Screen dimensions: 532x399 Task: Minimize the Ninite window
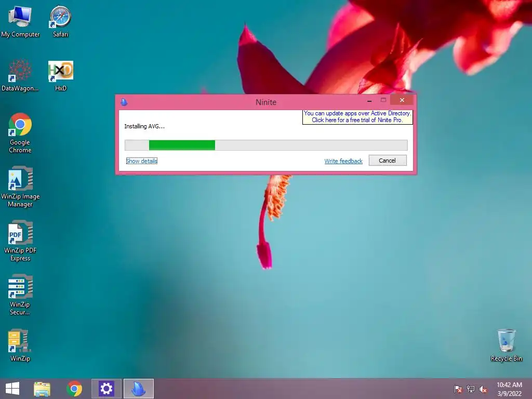point(369,100)
